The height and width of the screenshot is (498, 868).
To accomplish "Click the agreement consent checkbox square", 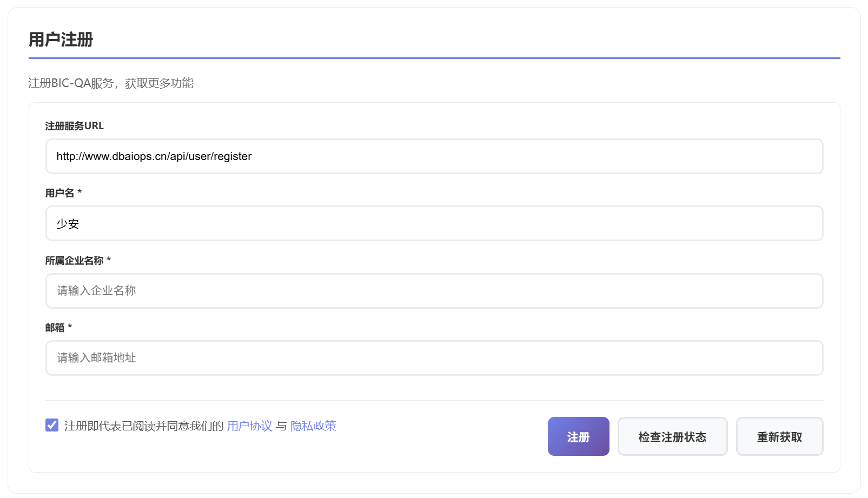I will (x=51, y=425).
